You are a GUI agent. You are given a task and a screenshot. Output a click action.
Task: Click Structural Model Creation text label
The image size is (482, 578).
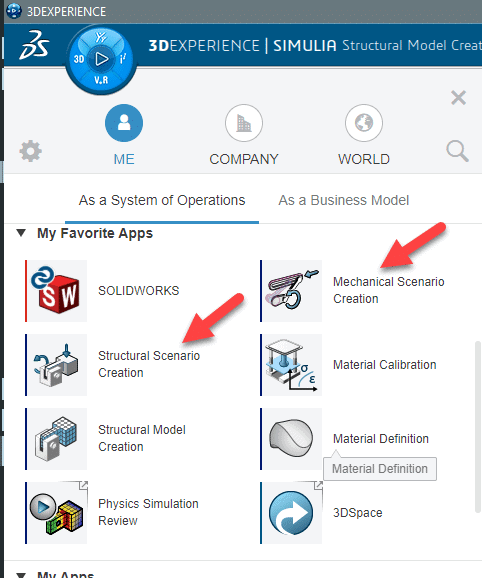pos(142,438)
